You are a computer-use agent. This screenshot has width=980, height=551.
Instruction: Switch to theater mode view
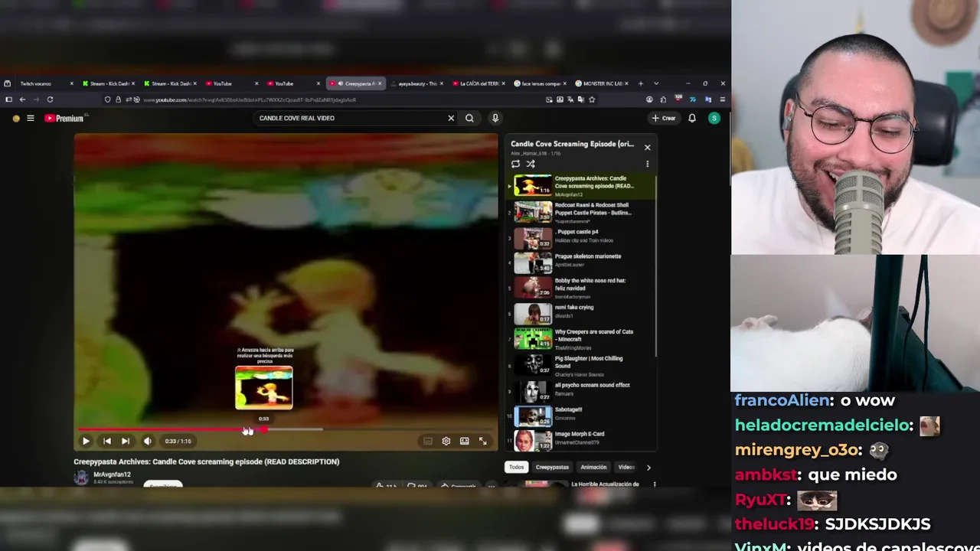pyautogui.click(x=465, y=441)
